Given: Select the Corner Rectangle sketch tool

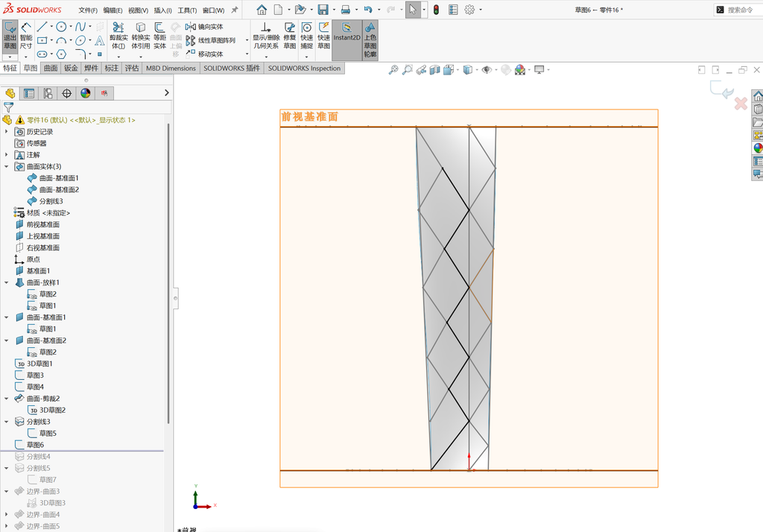Looking at the screenshot, I should pyautogui.click(x=42, y=40).
